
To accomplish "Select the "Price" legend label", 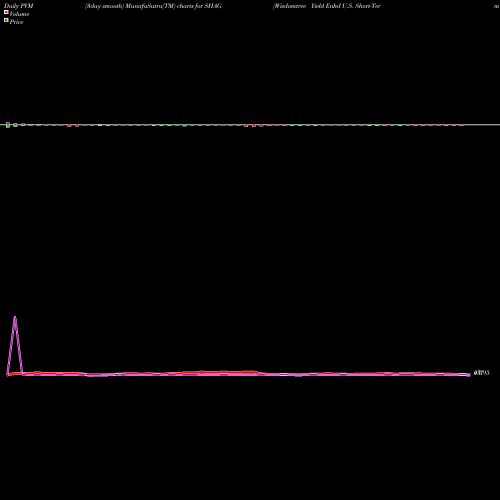I will (16, 22).
